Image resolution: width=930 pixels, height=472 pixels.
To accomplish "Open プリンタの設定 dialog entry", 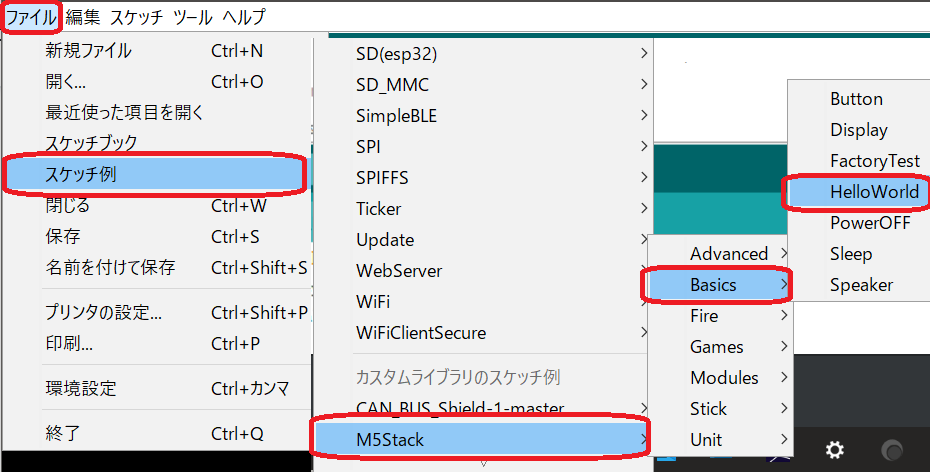I will (103, 313).
